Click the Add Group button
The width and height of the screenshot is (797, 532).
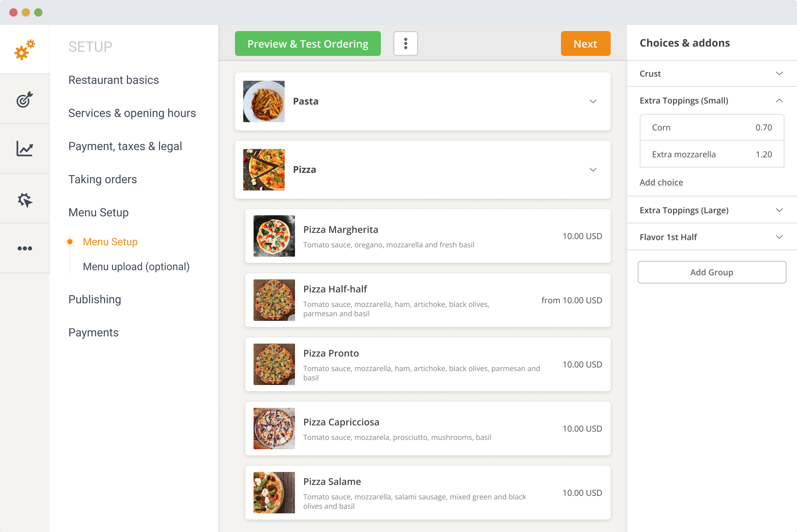point(712,272)
